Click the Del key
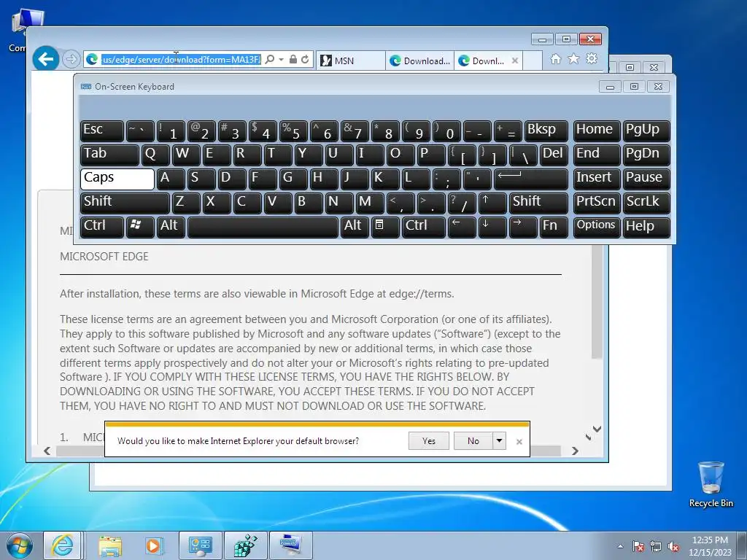The width and height of the screenshot is (747, 560). tap(554, 155)
